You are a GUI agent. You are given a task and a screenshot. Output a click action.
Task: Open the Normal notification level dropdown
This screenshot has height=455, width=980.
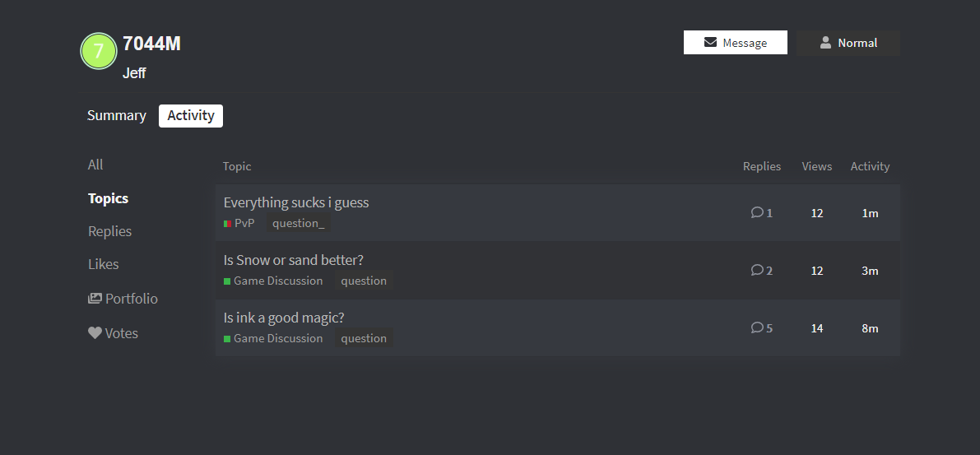coord(848,43)
